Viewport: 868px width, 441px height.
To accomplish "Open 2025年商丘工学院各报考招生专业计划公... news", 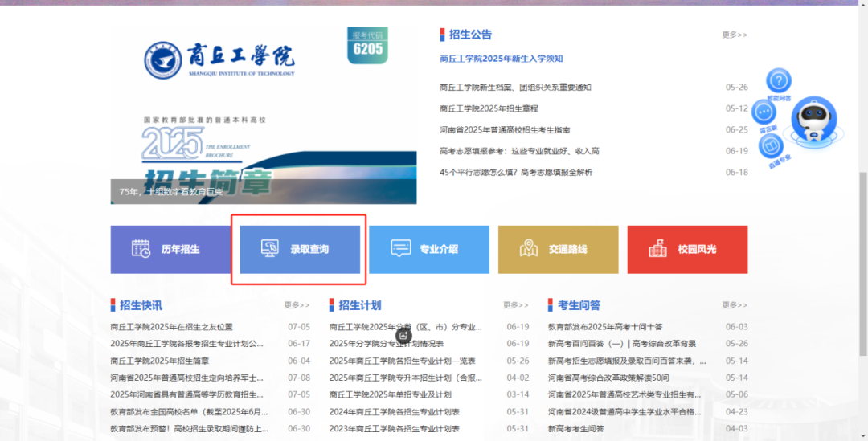I will [186, 344].
